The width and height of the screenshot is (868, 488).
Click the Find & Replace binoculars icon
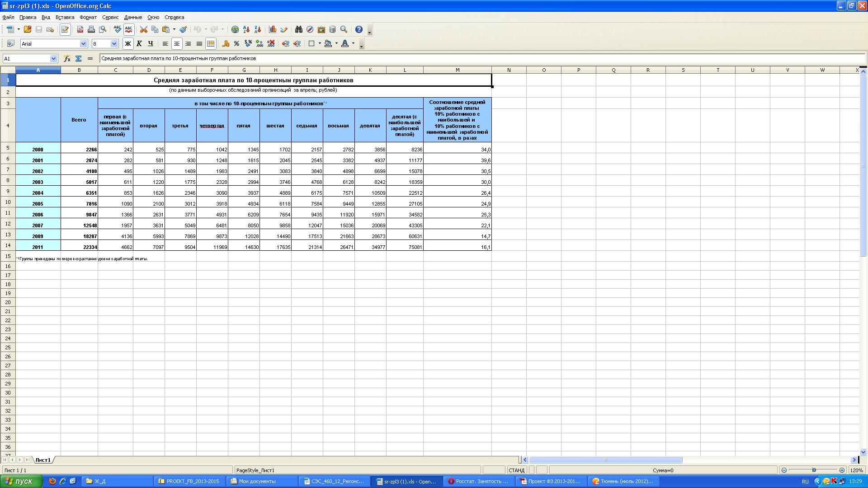point(298,29)
